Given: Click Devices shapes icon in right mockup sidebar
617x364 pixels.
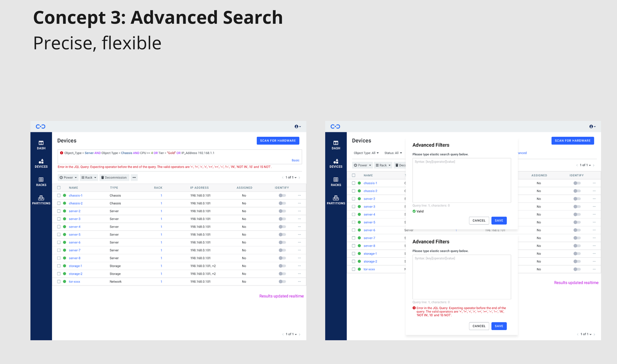Looking at the screenshot, I should click(x=335, y=161).
